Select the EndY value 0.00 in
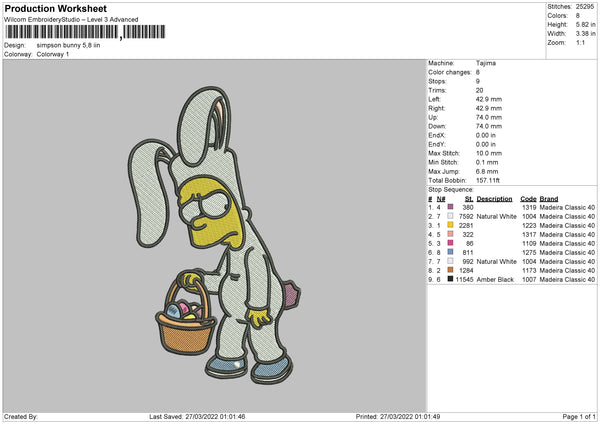Image resolution: width=600 pixels, height=424 pixels. (486, 144)
